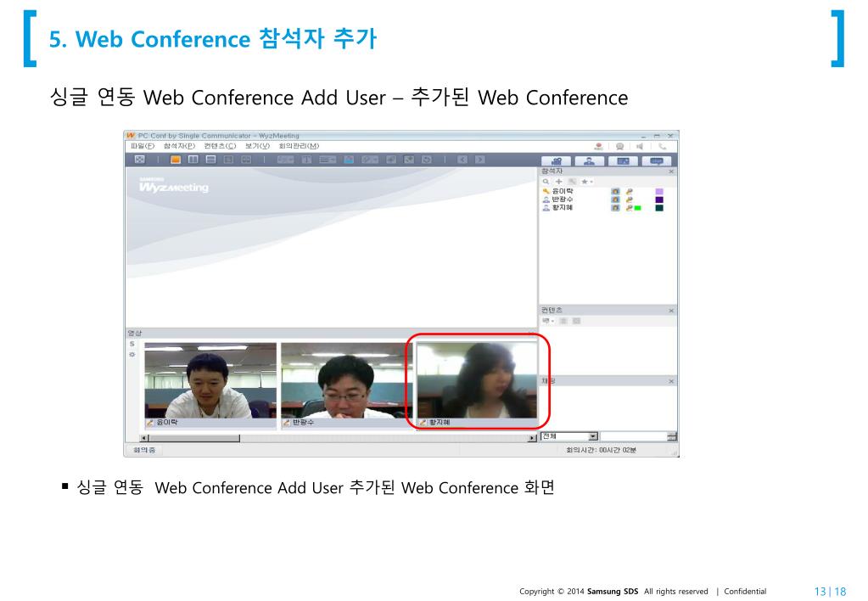Click the phone call icon
Screen dimensions: 868x601
662,147
